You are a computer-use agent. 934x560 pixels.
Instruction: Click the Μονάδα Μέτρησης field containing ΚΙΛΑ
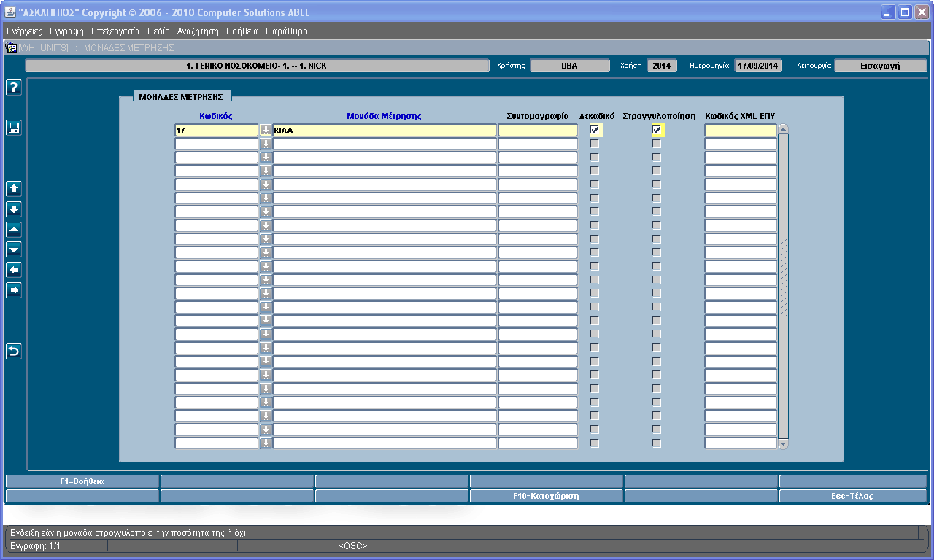[385, 130]
